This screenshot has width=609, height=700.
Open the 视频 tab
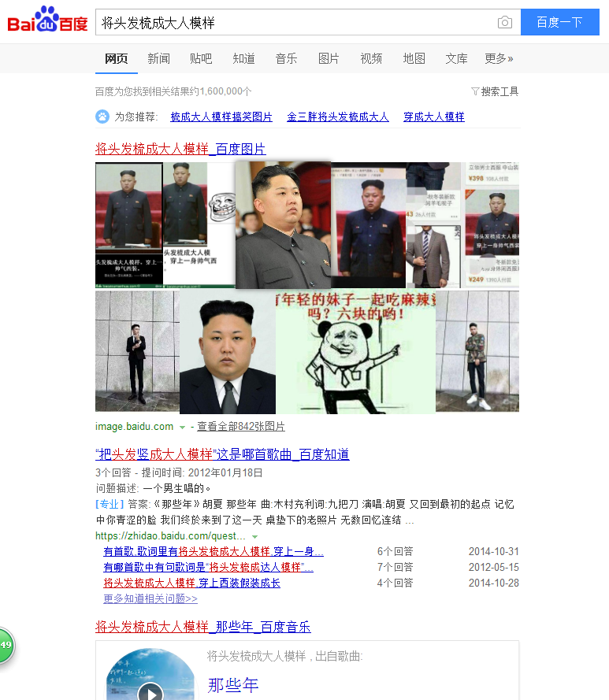tap(371, 58)
